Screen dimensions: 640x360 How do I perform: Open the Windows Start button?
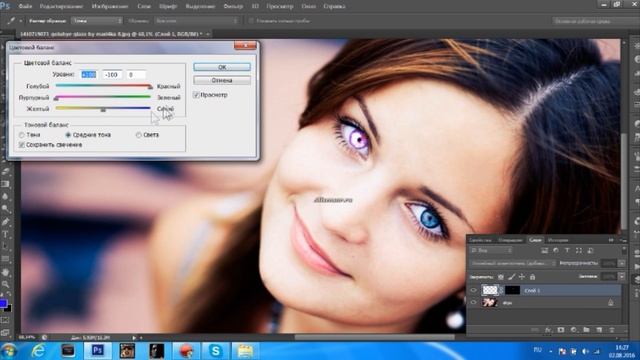[x=9, y=351]
